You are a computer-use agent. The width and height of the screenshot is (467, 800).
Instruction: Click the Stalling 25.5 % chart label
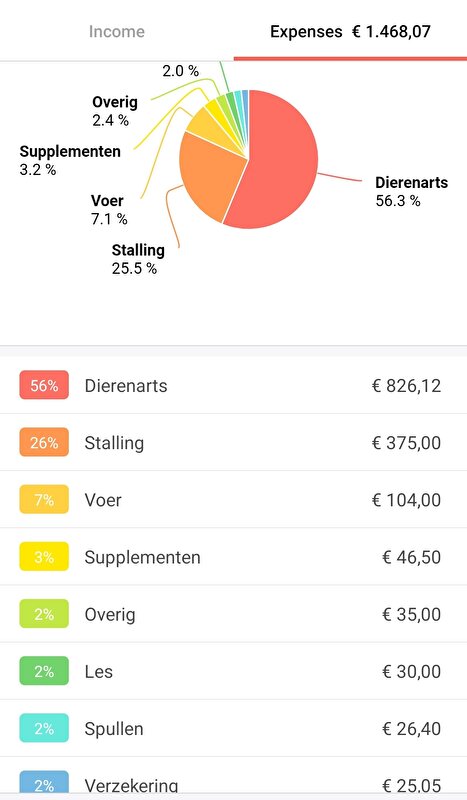pos(138,259)
